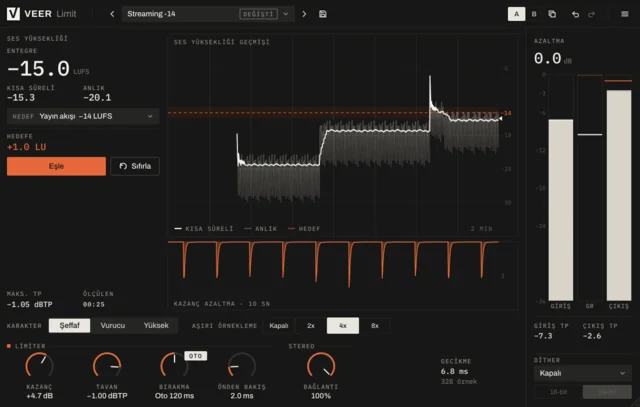Set oversampling to 4x
Screen dimensions: 640x407
click(343, 325)
